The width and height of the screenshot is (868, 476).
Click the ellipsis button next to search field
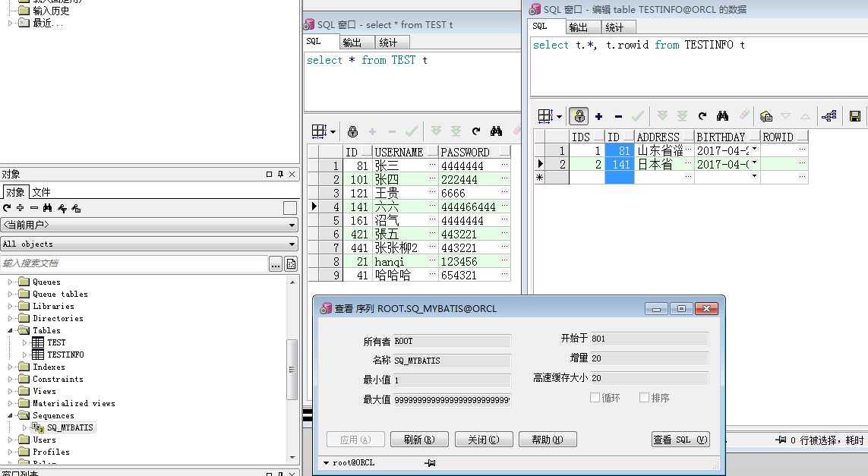(x=276, y=264)
